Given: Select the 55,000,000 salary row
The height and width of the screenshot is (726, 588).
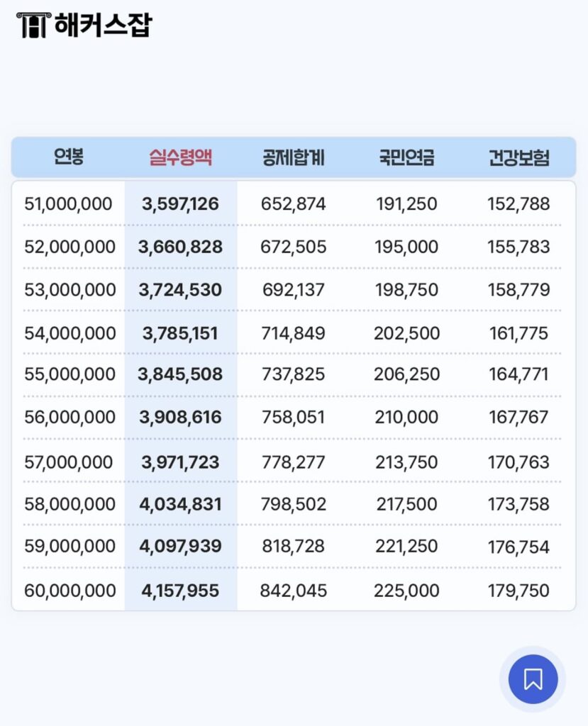Looking at the screenshot, I should [x=68, y=374].
